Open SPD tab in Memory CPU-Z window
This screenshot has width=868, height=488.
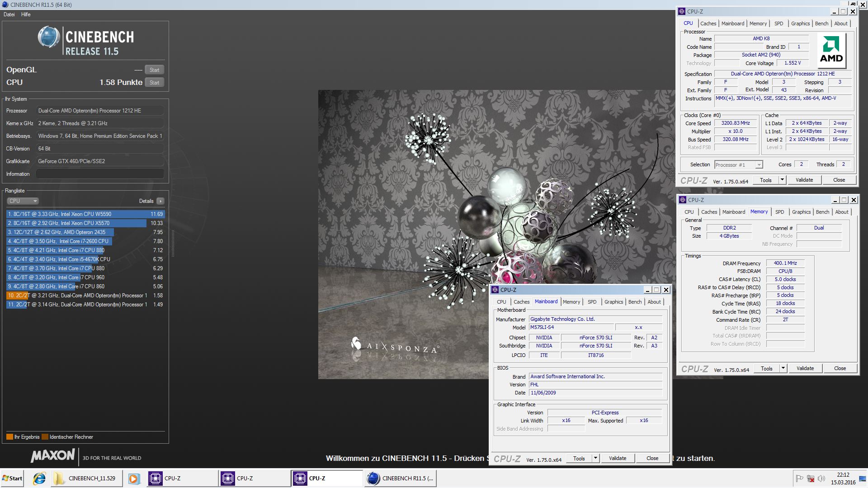(x=779, y=212)
